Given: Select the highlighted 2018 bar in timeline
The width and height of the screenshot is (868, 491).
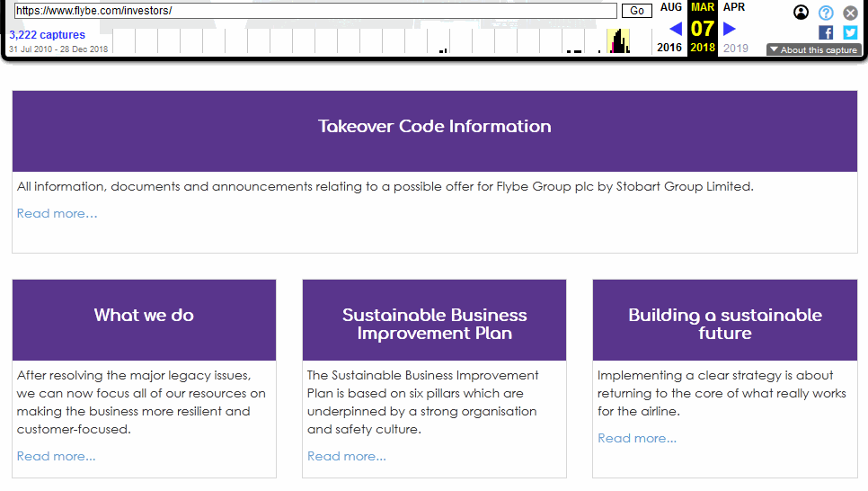Looking at the screenshot, I should click(x=618, y=42).
